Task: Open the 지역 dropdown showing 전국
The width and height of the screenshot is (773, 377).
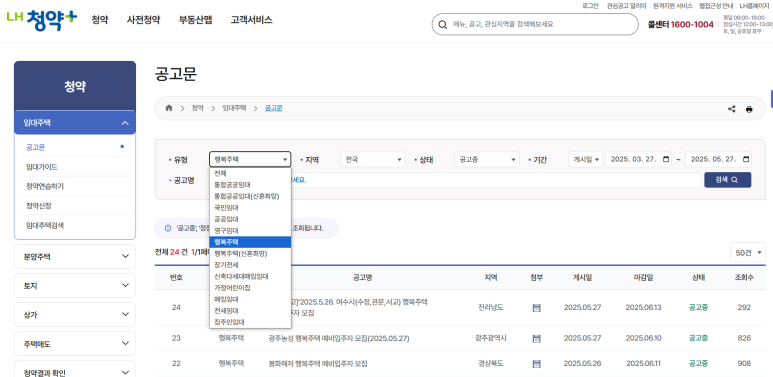Action: (x=373, y=160)
